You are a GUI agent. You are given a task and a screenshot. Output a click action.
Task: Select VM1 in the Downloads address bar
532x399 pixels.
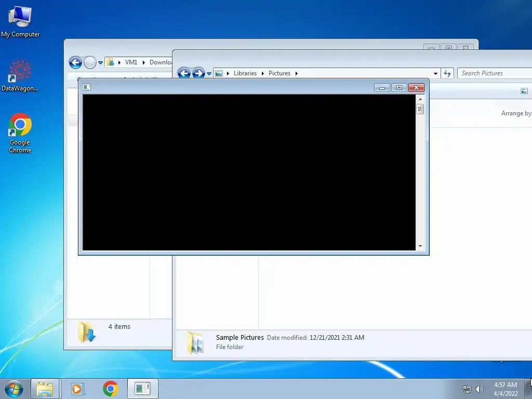(131, 62)
